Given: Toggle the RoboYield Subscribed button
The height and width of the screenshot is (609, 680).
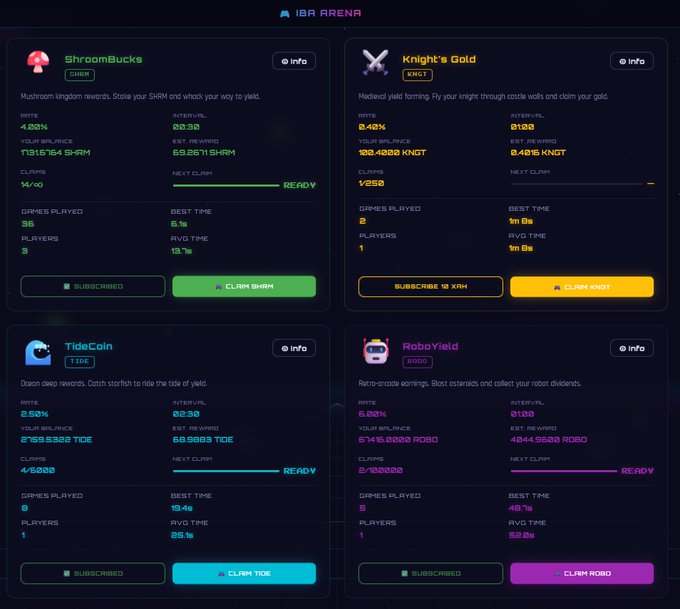Looking at the screenshot, I should coord(431,573).
